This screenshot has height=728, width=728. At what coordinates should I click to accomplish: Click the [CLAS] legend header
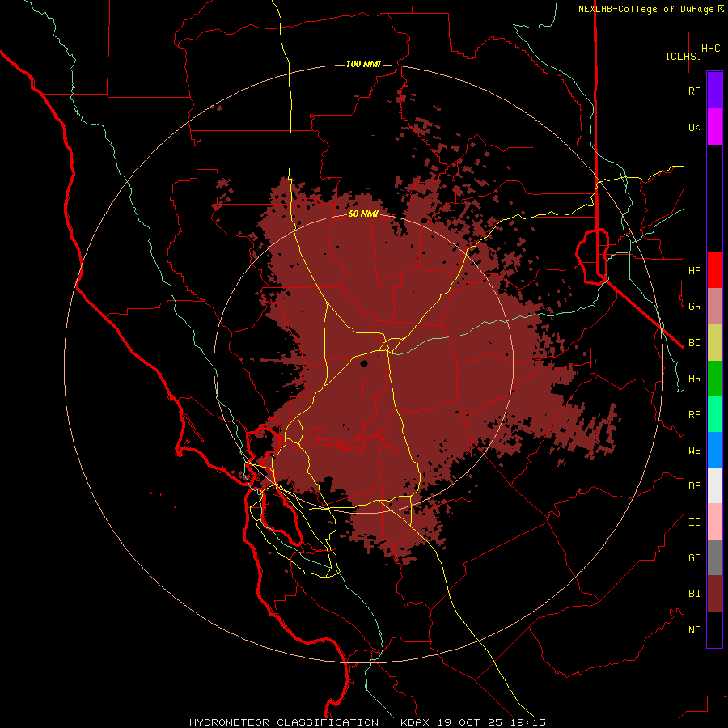(x=684, y=56)
